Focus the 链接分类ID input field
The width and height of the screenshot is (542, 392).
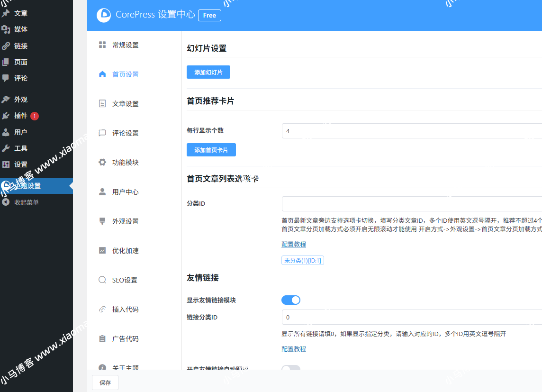(412, 317)
